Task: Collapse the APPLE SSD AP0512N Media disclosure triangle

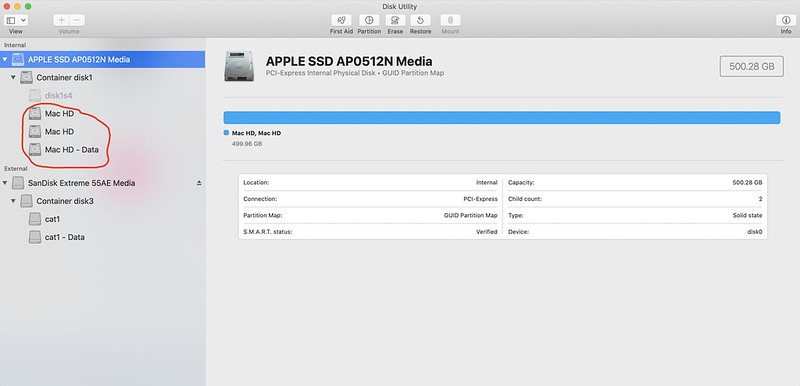Action: [5, 60]
